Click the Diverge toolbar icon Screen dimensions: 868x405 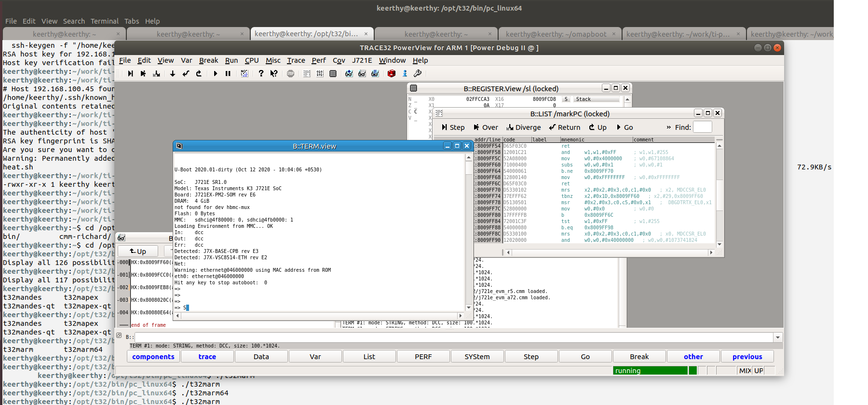point(156,73)
